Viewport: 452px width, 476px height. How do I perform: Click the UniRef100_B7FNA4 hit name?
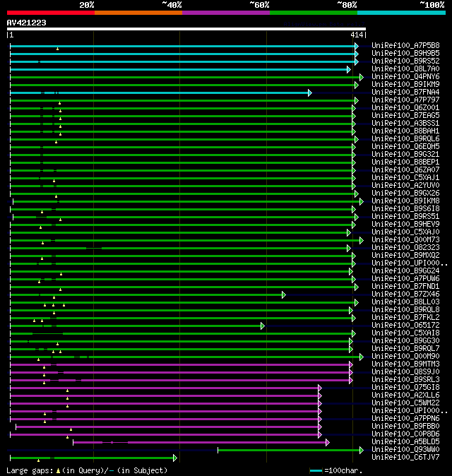coord(405,93)
